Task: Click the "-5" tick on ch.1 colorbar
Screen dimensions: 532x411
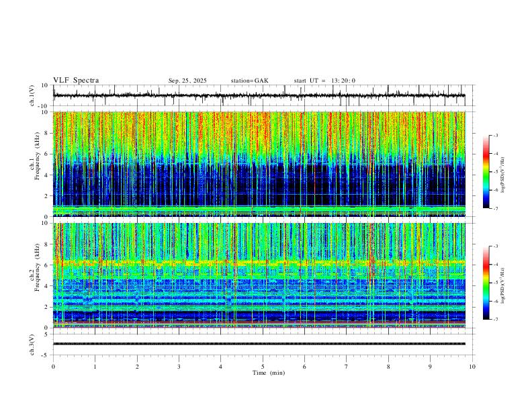Action: [x=495, y=172]
